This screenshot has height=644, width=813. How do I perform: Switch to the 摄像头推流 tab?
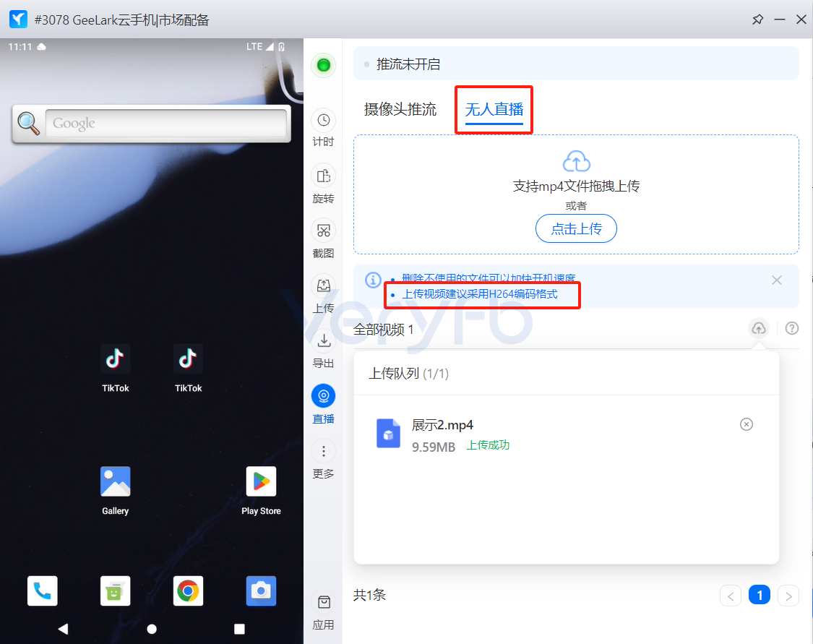pyautogui.click(x=400, y=109)
